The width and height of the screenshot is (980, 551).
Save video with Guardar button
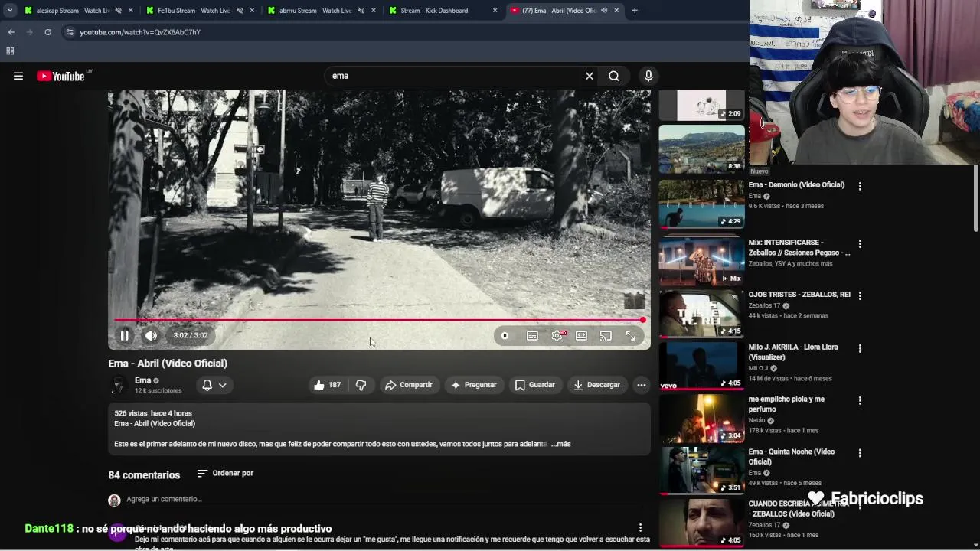pyautogui.click(x=534, y=385)
